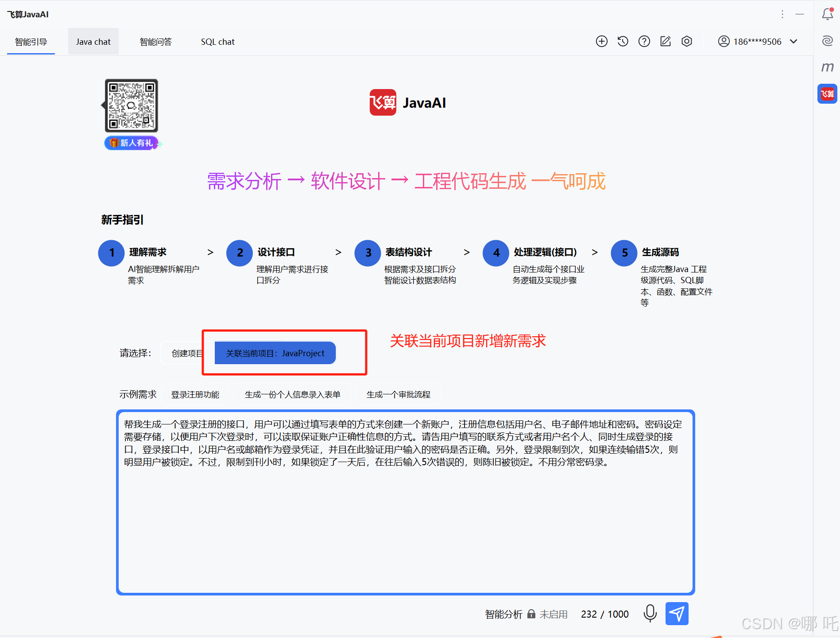Screen dimensions: 840x638
Task: Click the new conversation plus icon
Action: pyautogui.click(x=601, y=41)
